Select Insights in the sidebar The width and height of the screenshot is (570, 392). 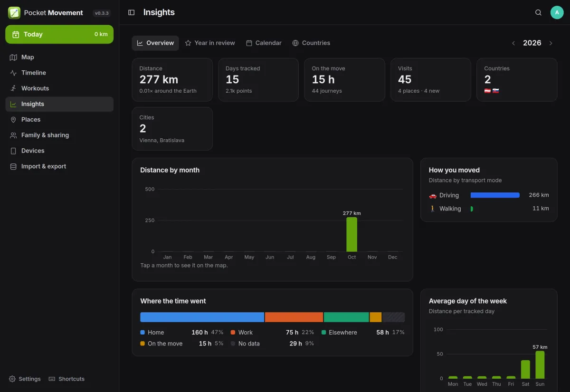click(59, 104)
